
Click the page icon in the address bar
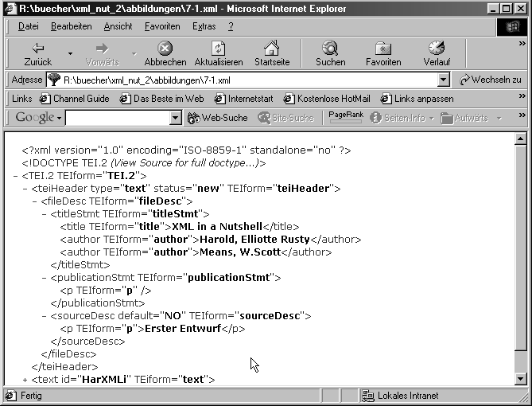(53, 80)
